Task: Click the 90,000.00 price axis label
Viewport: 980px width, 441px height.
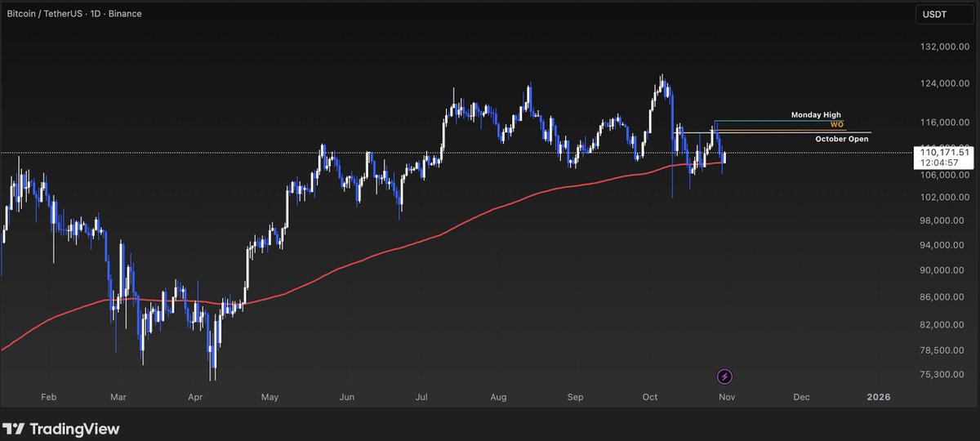Action: [x=944, y=270]
